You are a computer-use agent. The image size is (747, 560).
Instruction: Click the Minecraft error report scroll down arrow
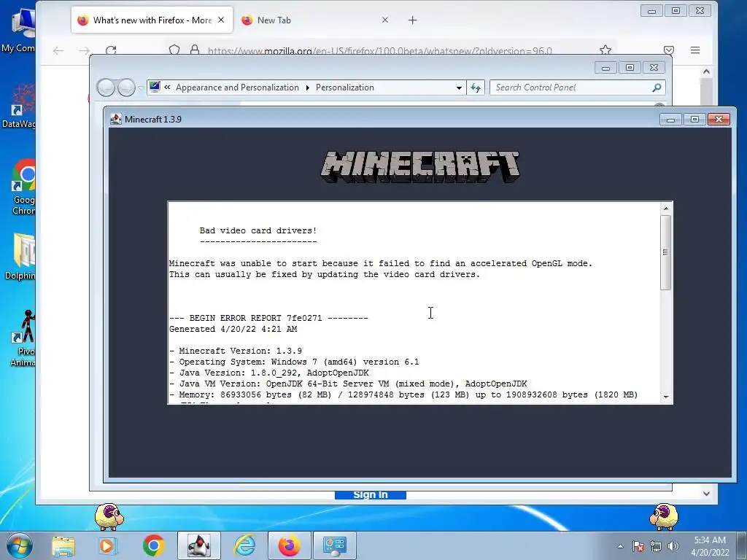[x=666, y=397]
